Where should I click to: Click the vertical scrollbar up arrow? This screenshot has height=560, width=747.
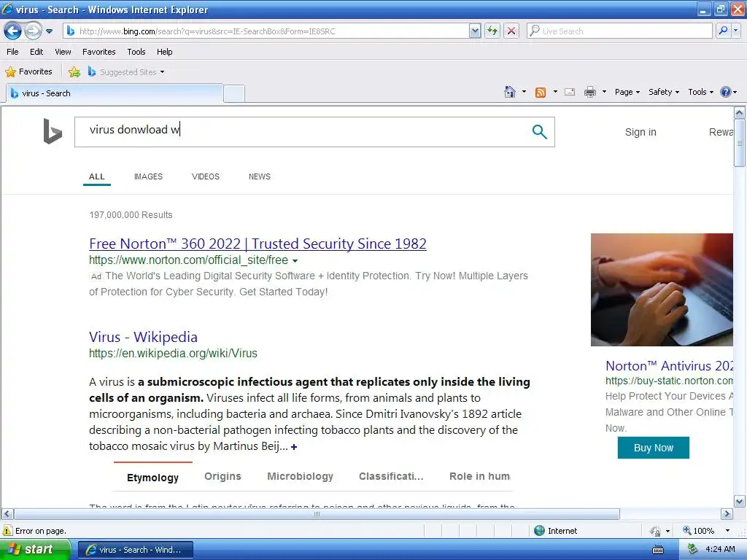click(x=740, y=113)
